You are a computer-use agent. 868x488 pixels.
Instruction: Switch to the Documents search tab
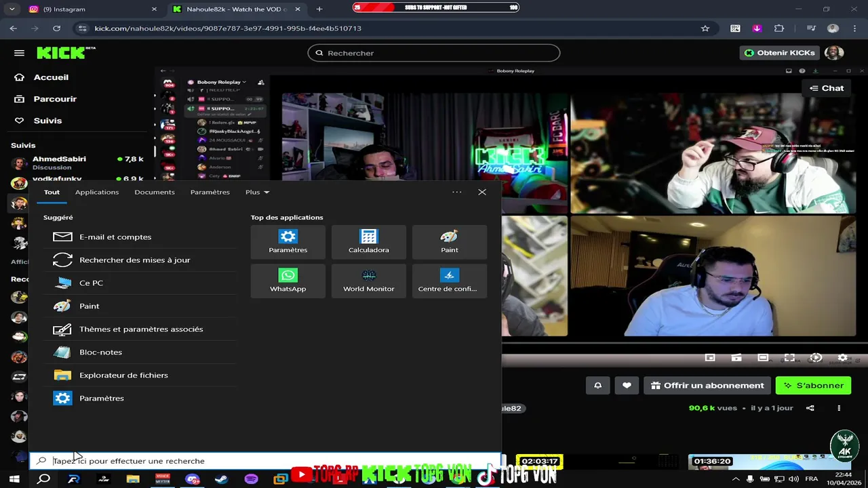tap(155, 192)
